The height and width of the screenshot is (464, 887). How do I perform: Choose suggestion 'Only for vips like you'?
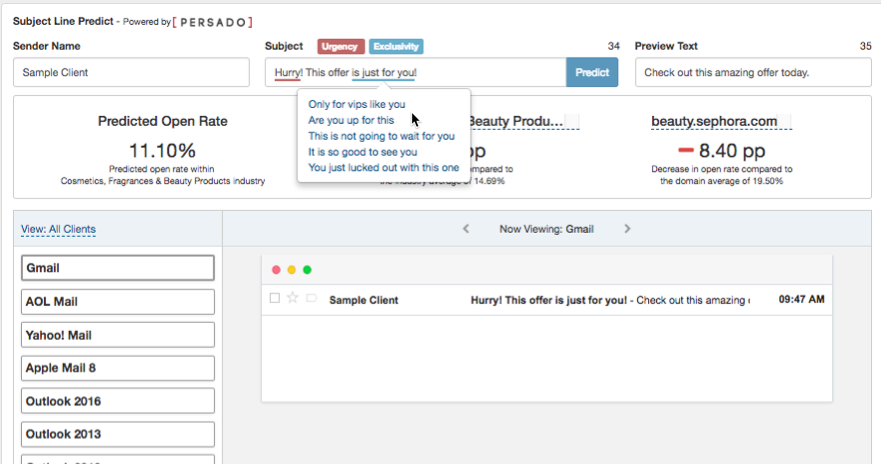tap(356, 104)
